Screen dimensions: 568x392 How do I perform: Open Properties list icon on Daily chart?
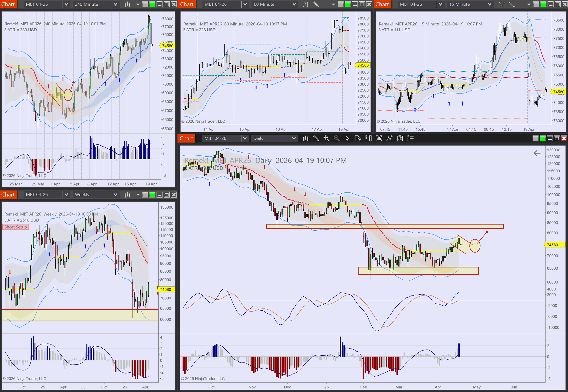(x=411, y=138)
